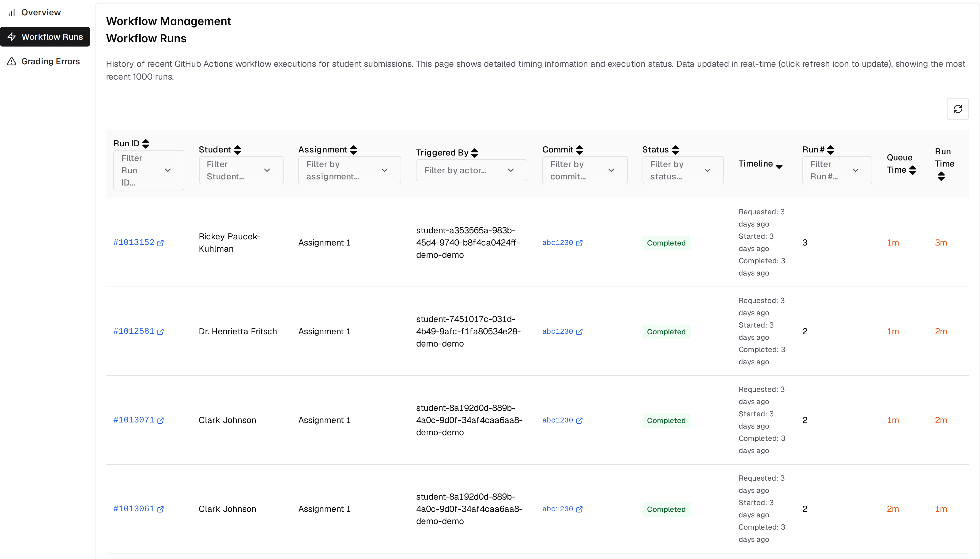Click the Overview bar chart icon
This screenshot has width=980, height=559.
(12, 12)
